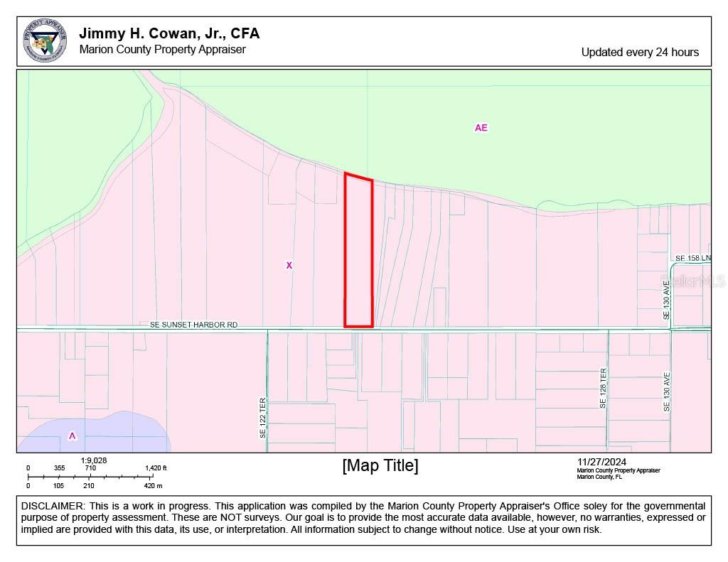This screenshot has width=728, height=562.
Task: Click the SE 128 TER street label
Action: [603, 388]
